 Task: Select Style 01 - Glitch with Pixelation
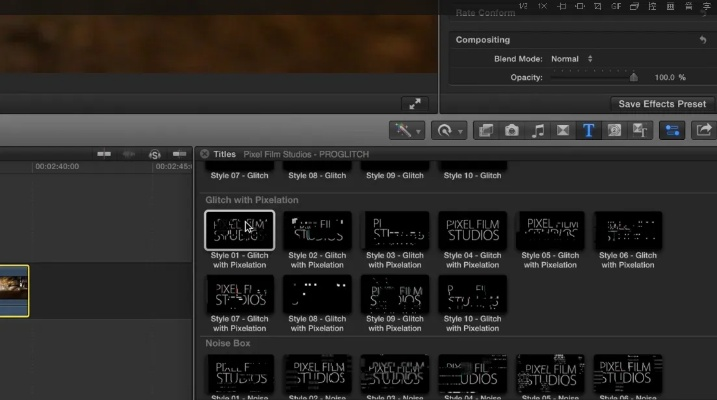pos(240,230)
